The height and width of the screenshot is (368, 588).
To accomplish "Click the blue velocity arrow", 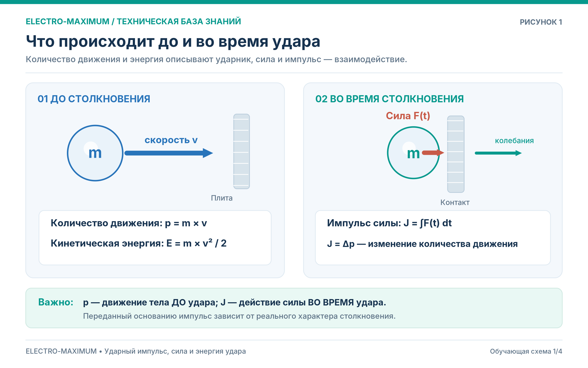I will [x=169, y=153].
